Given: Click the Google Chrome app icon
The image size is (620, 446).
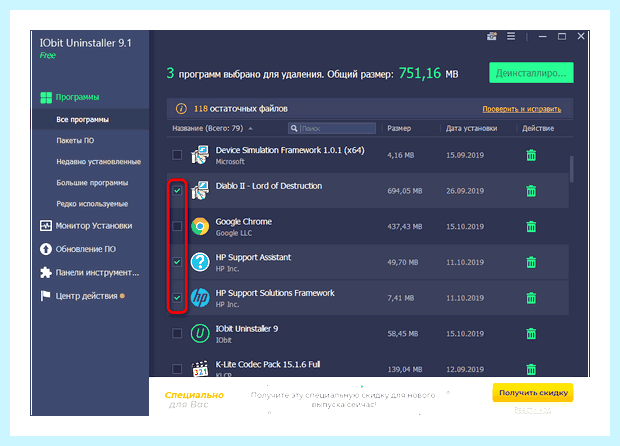Looking at the screenshot, I should pos(200,226).
